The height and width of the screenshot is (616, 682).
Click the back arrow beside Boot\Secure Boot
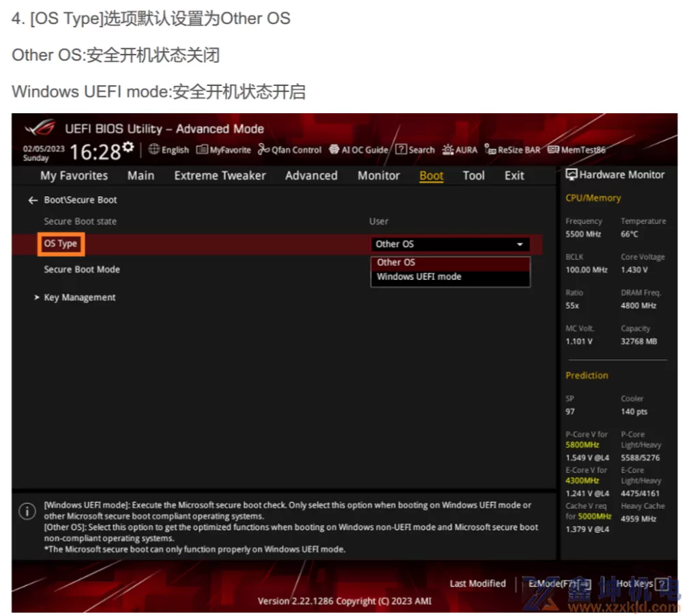33,200
